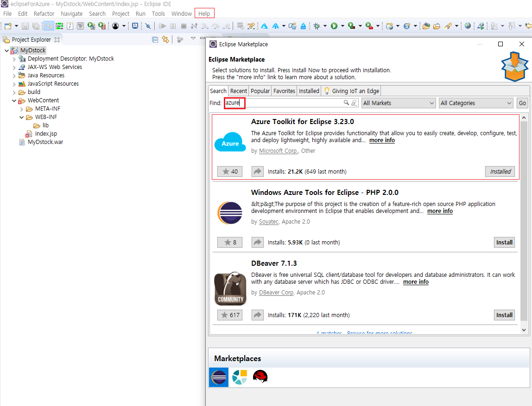Switch to the Installed tab
The height and width of the screenshot is (406, 532).
point(309,91)
